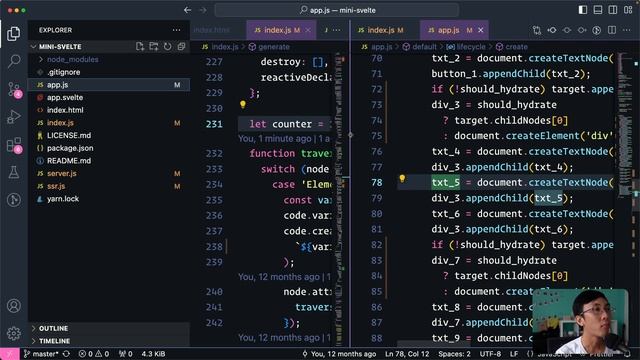
Task: Collapse the MINI-SVELTE project section
Action: point(60,47)
